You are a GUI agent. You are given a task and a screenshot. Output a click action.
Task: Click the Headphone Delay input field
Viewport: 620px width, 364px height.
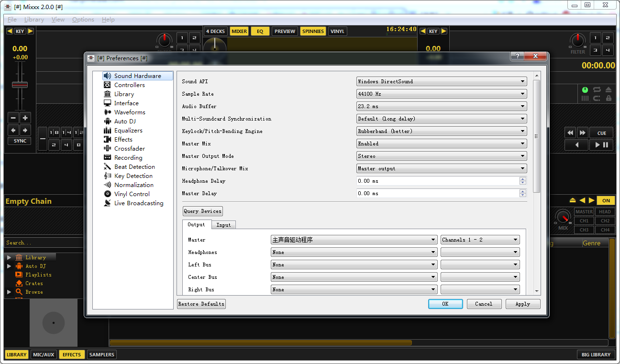point(437,181)
